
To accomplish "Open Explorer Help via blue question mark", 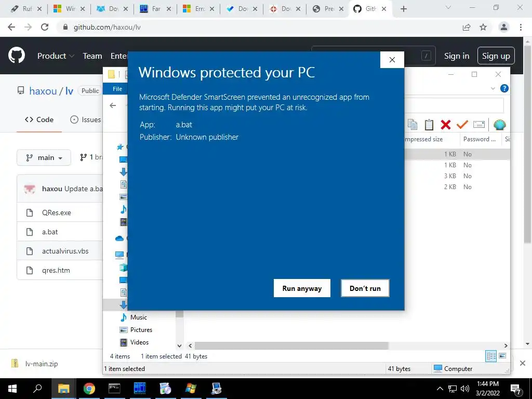I will pos(504,88).
